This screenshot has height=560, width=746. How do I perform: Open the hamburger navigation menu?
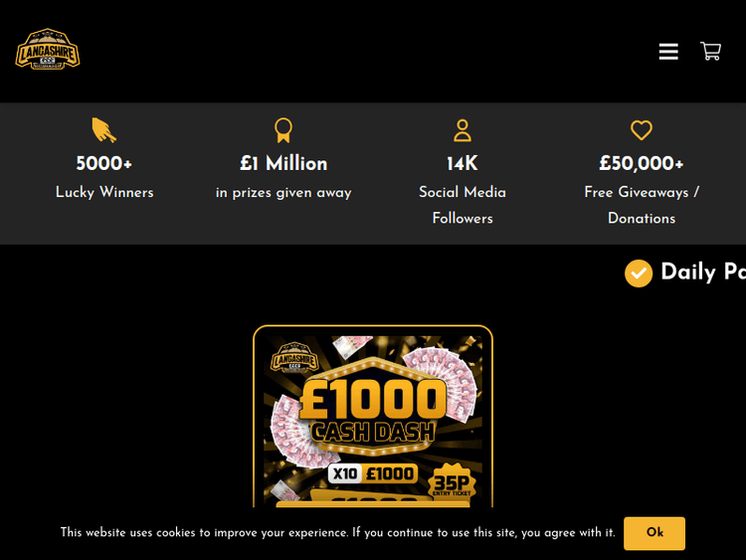(x=668, y=52)
